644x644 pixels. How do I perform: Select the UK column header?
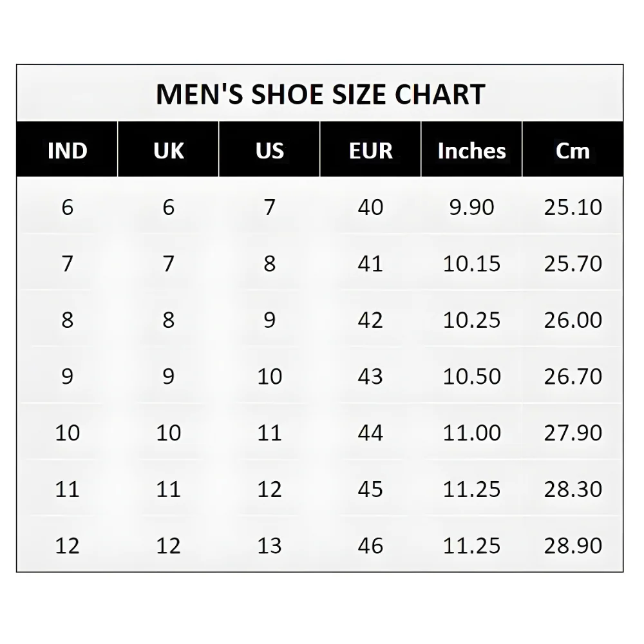pos(169,151)
